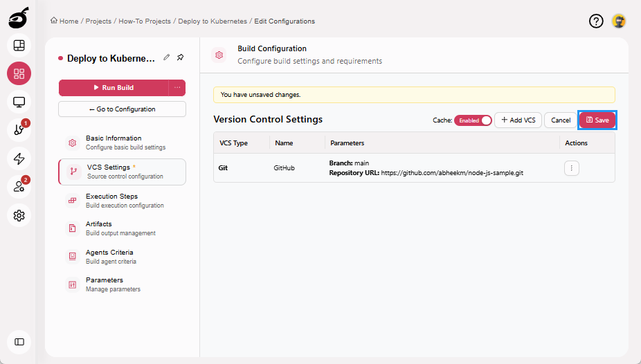
Task: Open the Projects grid sidebar icon
Action: click(x=19, y=73)
